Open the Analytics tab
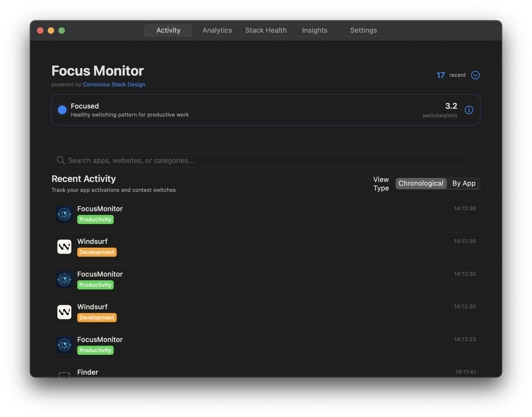Image resolution: width=532 pixels, height=417 pixels. pos(217,30)
